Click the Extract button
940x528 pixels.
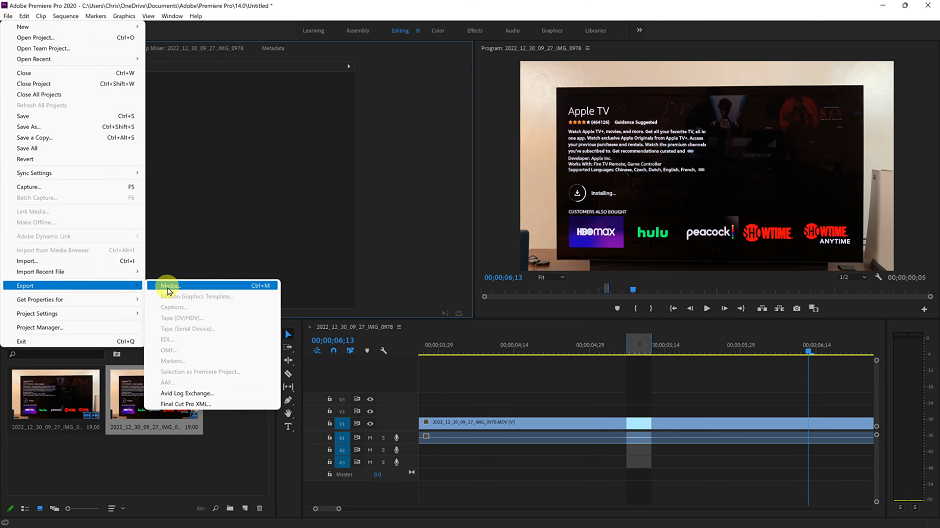[779, 308]
